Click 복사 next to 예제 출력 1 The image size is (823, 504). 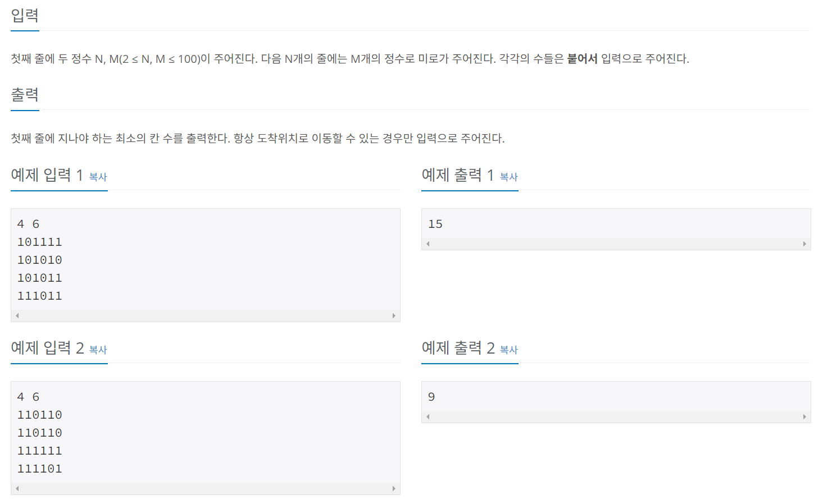508,177
